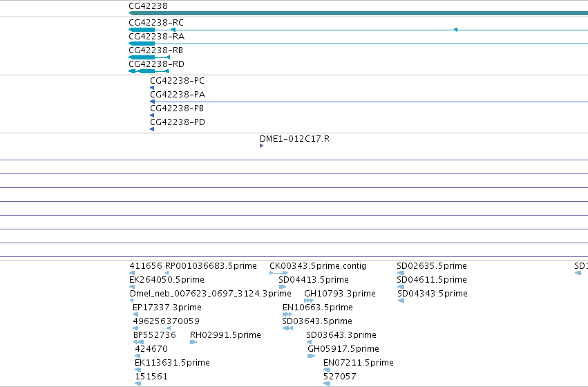Click the CG42238-RC transcript label
Screen dimensions: 588x387
tap(156, 23)
